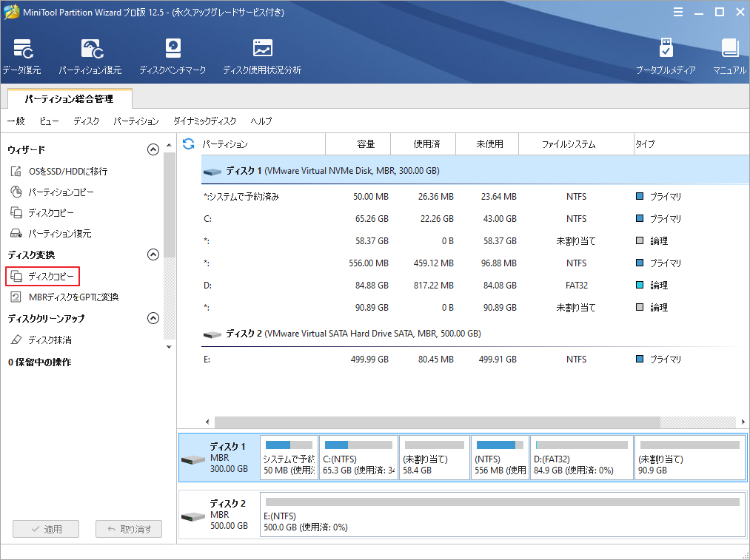The image size is (750, 560).
Task: Choose ディスク抹消 in disk cleanup section
Action: pyautogui.click(x=50, y=340)
